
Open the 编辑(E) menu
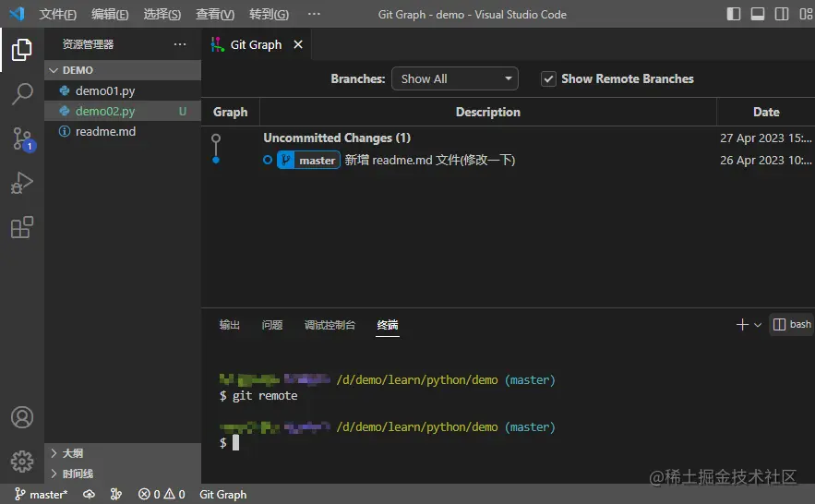110,14
